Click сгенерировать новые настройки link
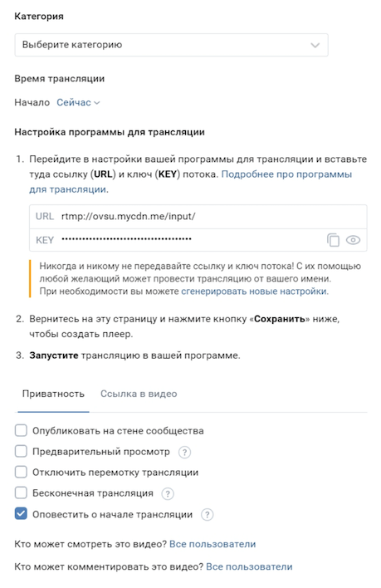Image resolution: width=381 pixels, height=588 pixels. pyautogui.click(x=254, y=292)
